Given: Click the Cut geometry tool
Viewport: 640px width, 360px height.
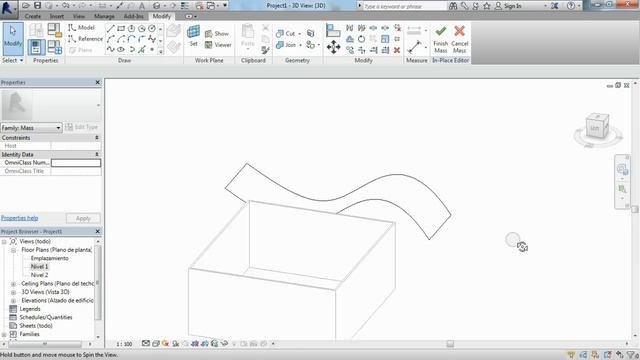Looking at the screenshot, I should (x=286, y=33).
